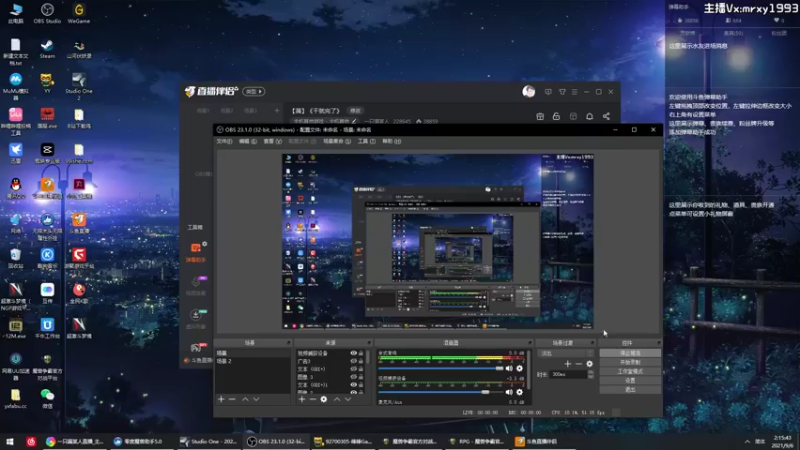
Task: Mute the first audio mixer channel
Action: (509, 368)
